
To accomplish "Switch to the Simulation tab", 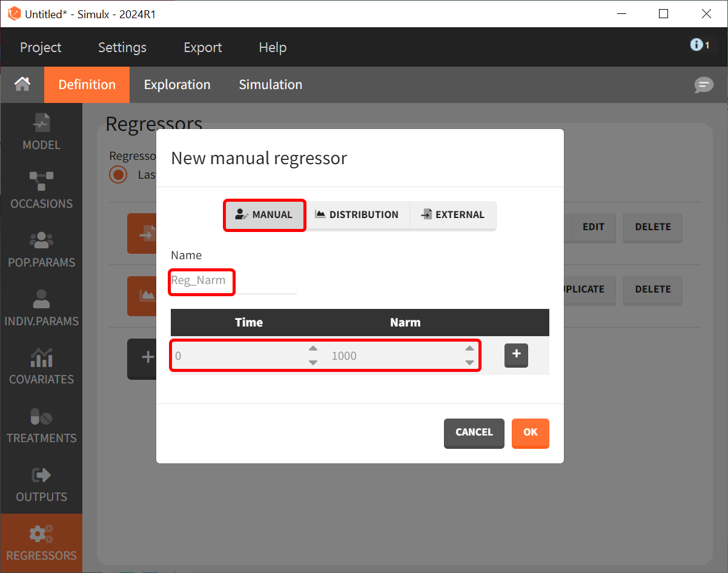I will click(270, 85).
